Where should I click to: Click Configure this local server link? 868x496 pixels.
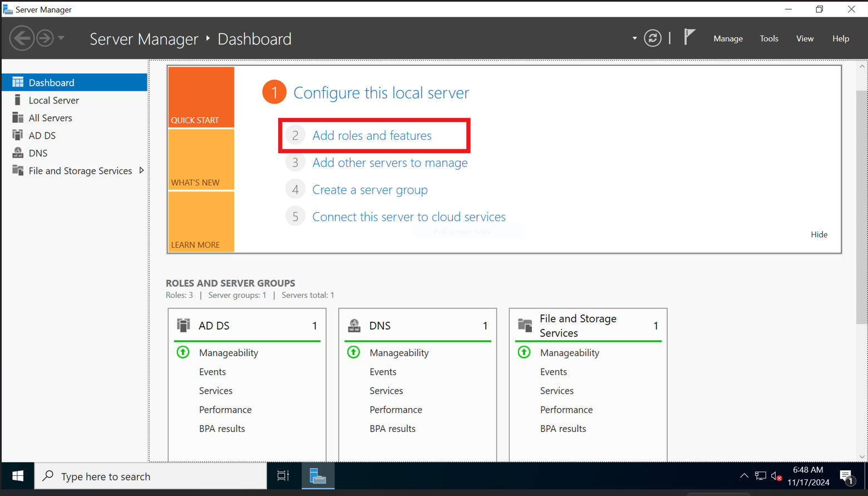pyautogui.click(x=381, y=92)
